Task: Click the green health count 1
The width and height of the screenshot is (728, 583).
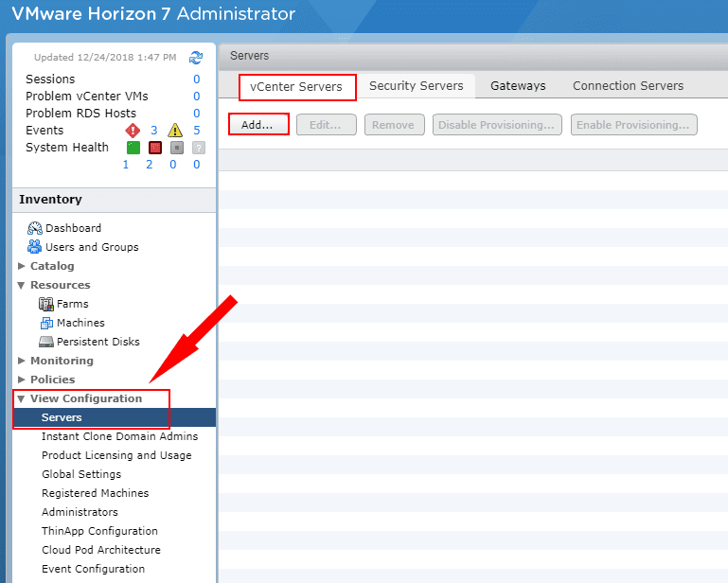Action: (126, 165)
